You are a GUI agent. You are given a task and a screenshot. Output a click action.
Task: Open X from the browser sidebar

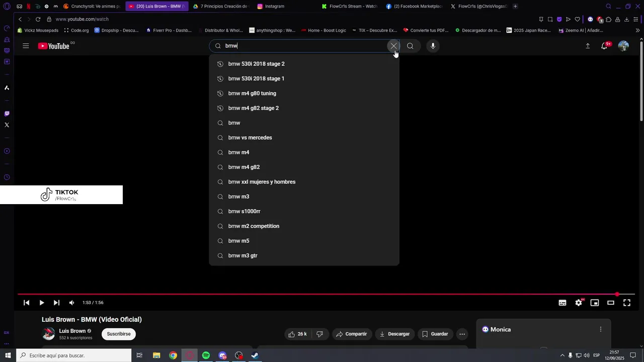coord(7,125)
